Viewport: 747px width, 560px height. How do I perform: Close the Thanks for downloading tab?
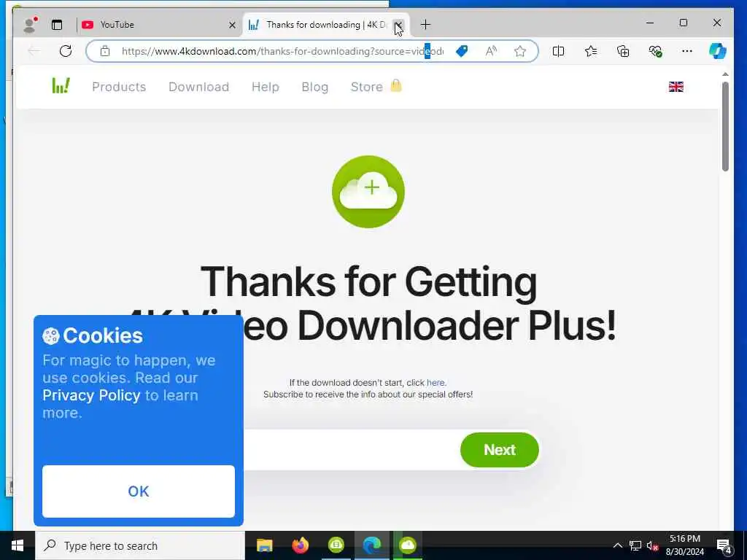coord(399,25)
